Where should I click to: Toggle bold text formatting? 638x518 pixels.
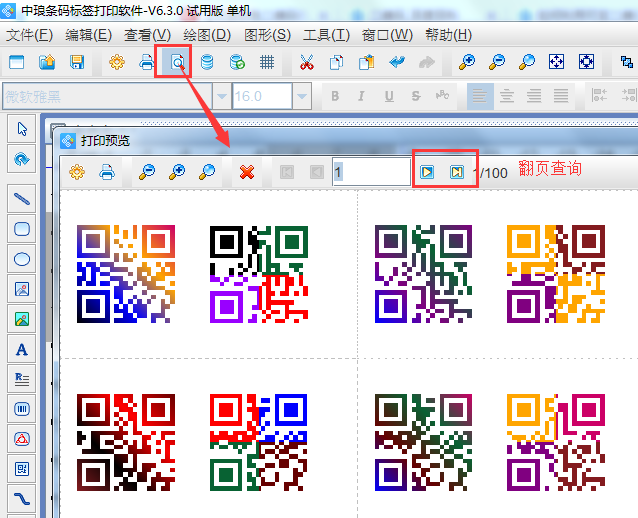click(335, 97)
